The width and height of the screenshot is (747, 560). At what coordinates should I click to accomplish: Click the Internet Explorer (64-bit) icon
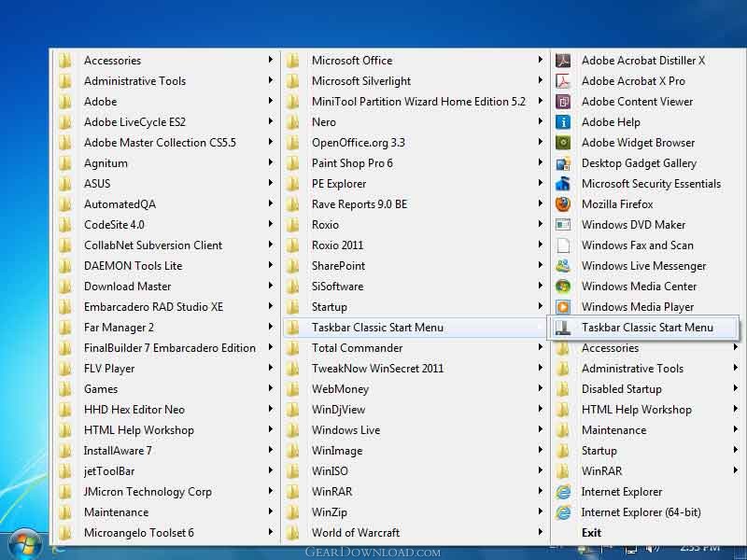coord(563,512)
